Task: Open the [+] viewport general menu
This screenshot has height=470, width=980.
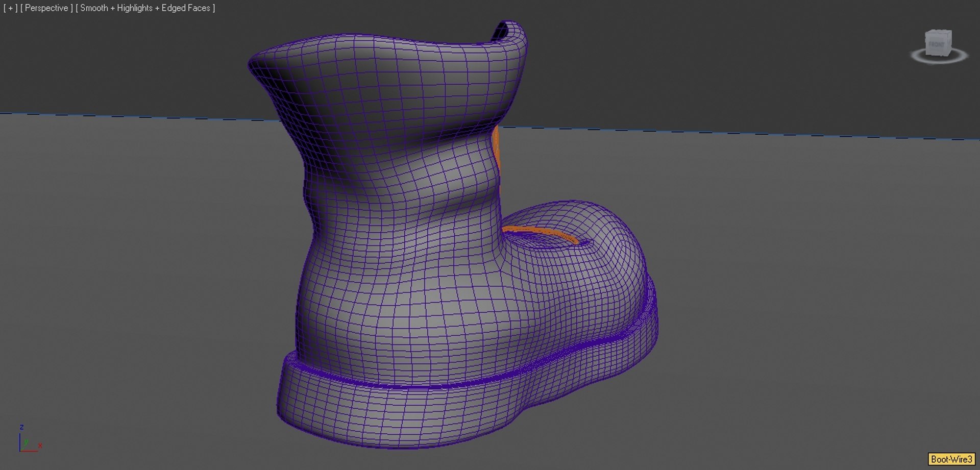Action: (x=10, y=8)
